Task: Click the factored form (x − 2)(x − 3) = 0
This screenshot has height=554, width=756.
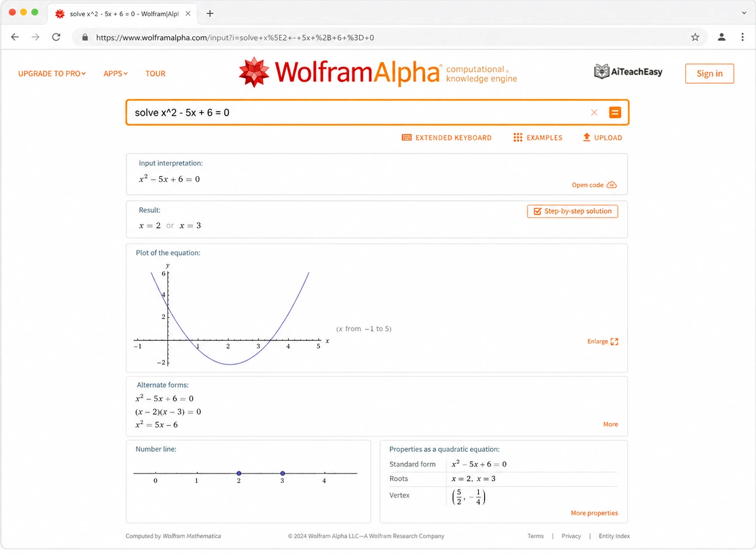Action: click(x=168, y=412)
